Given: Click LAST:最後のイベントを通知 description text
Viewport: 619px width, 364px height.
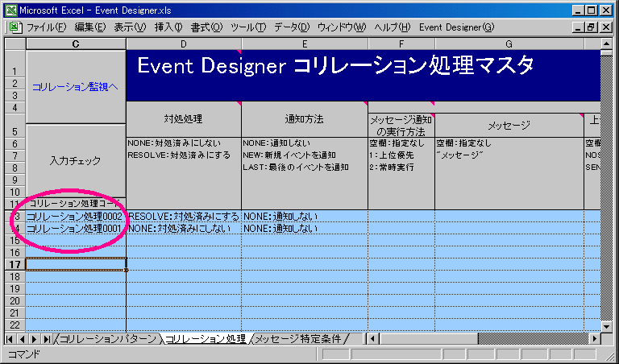Looking at the screenshot, I should (x=296, y=168).
